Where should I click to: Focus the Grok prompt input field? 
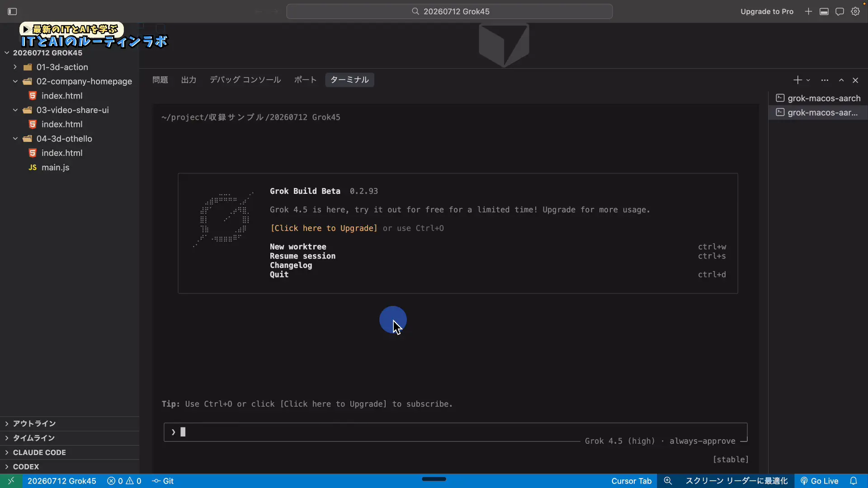[455, 432]
